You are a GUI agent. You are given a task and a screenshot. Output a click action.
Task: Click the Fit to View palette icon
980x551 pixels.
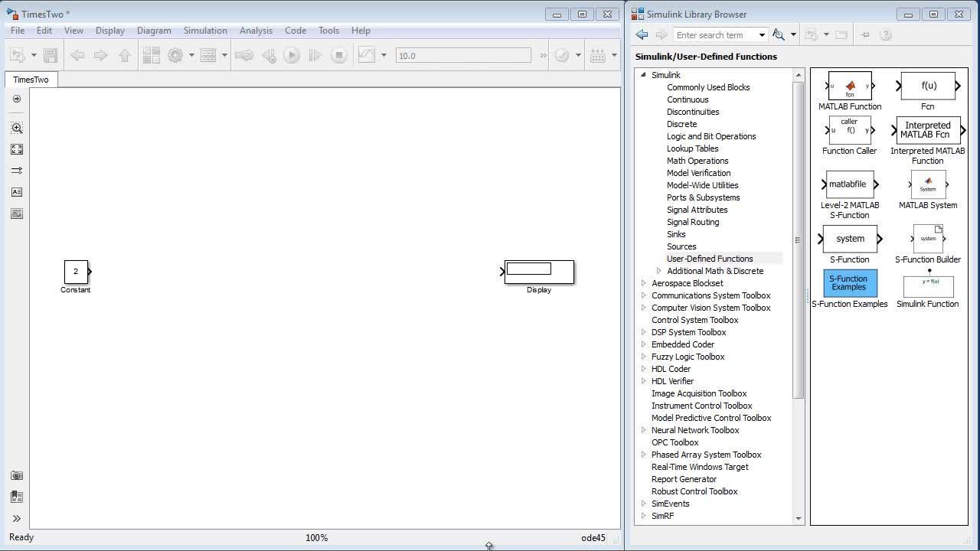coord(17,149)
